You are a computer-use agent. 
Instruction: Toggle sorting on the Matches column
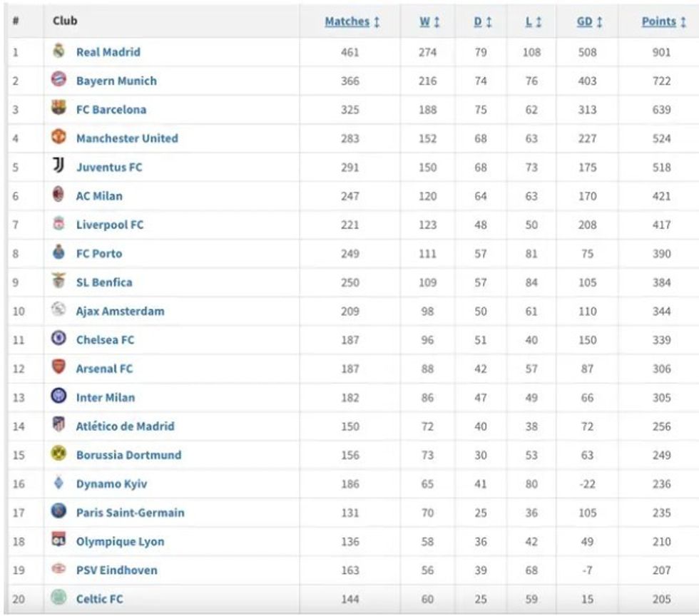click(349, 21)
